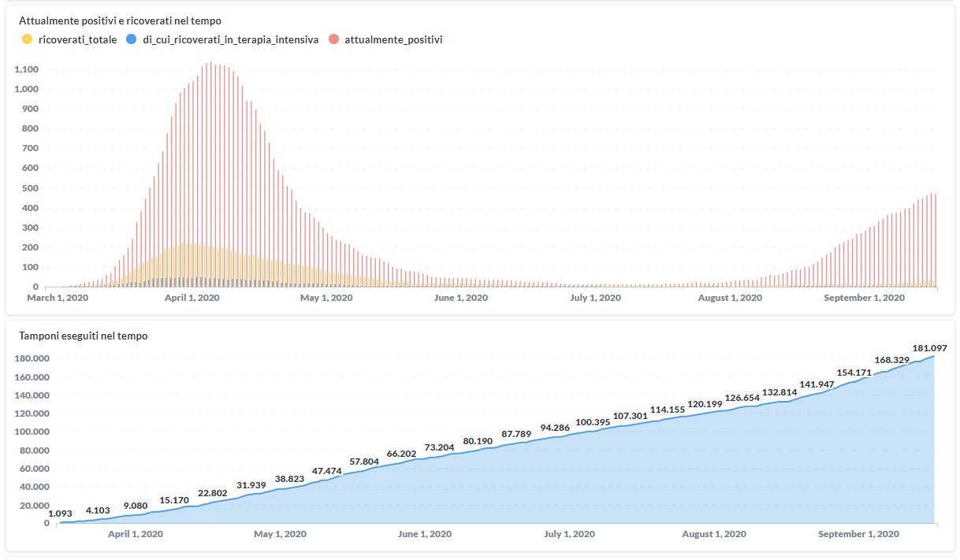The width and height of the screenshot is (960, 560).
Task: Toggle the attualmente_positivi series label
Action: coord(393,39)
